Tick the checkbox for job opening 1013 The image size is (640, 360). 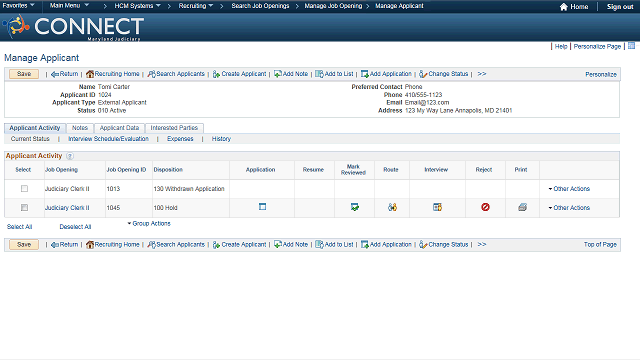coord(24,189)
